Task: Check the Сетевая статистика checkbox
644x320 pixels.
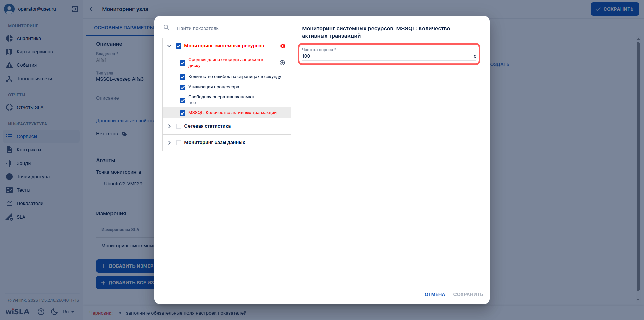Action: click(x=179, y=126)
